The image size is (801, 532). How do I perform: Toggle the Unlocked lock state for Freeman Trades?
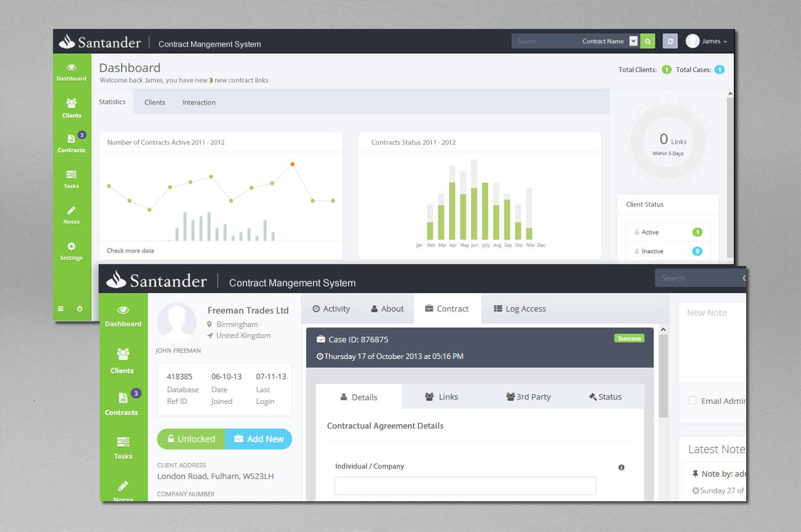(191, 438)
